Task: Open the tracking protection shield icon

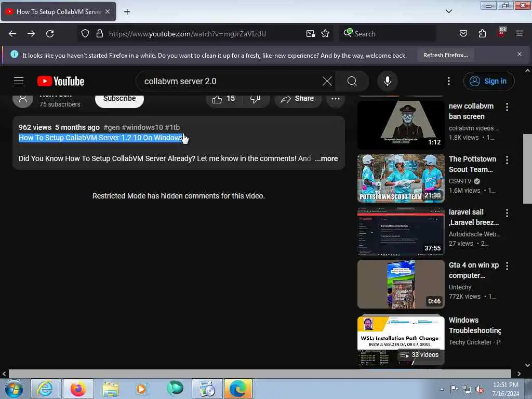Action: 85,34
